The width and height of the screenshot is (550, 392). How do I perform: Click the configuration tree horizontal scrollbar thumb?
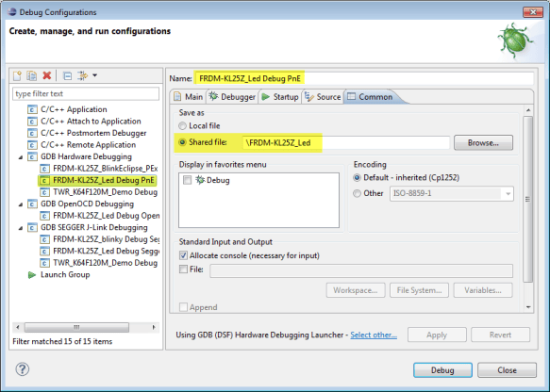[76, 328]
